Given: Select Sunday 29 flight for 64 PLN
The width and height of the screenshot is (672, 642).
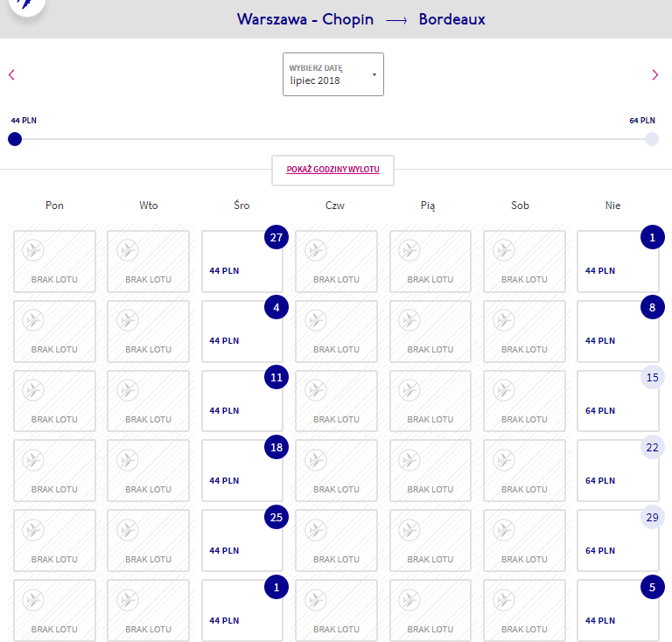Looking at the screenshot, I should 618,541.
